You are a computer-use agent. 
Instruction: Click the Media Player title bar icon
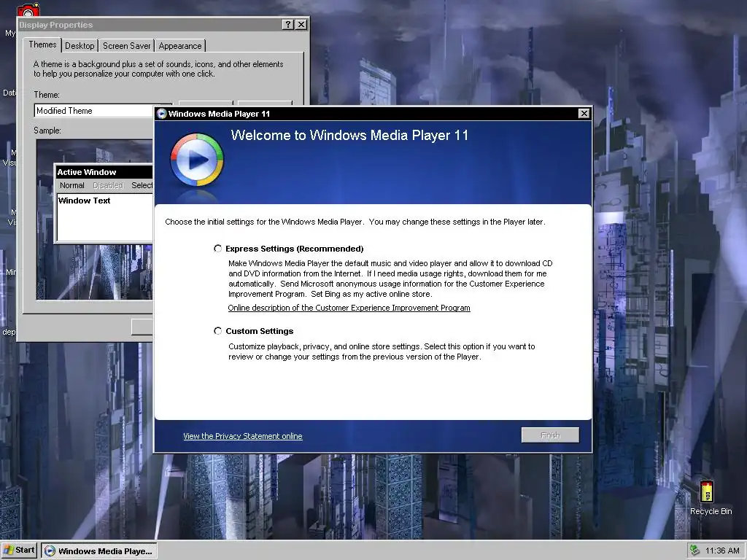[x=161, y=113]
